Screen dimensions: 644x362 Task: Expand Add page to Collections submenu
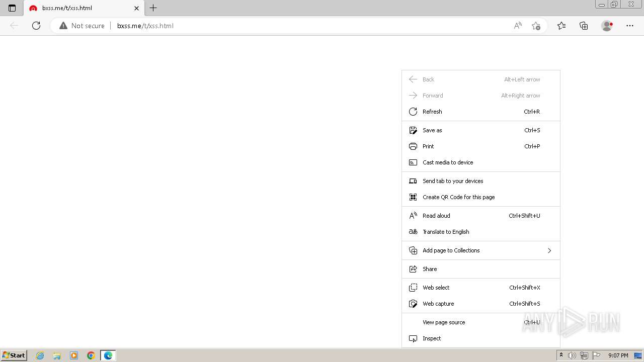(481, 250)
